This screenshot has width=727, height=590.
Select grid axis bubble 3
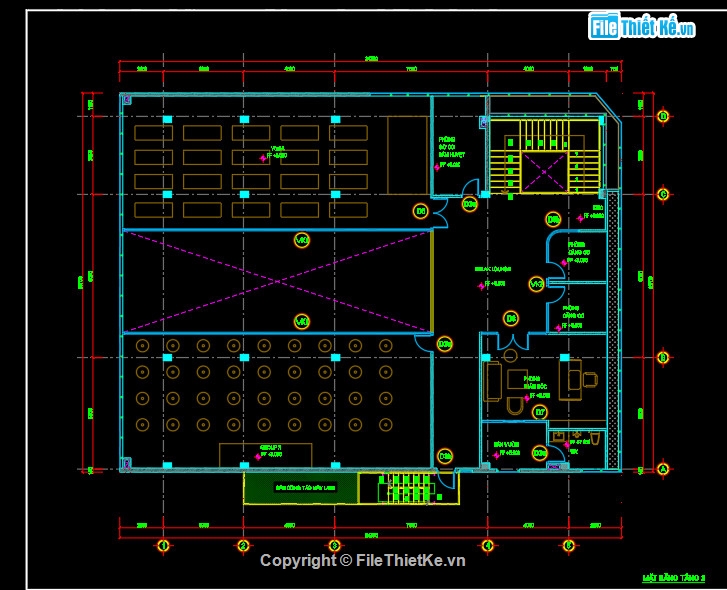pos(335,546)
